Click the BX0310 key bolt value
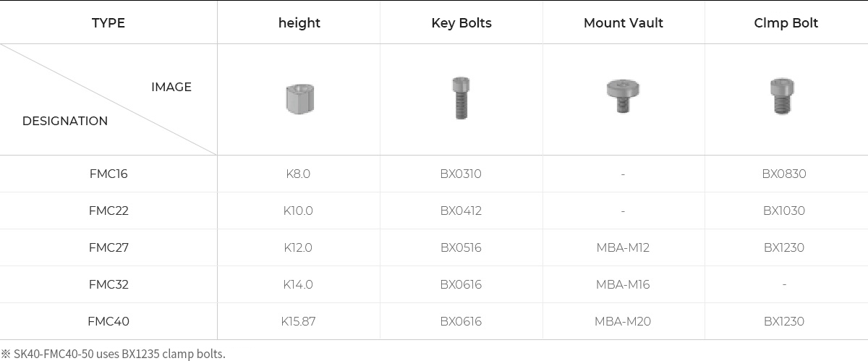The image size is (868, 361). pyautogui.click(x=461, y=174)
